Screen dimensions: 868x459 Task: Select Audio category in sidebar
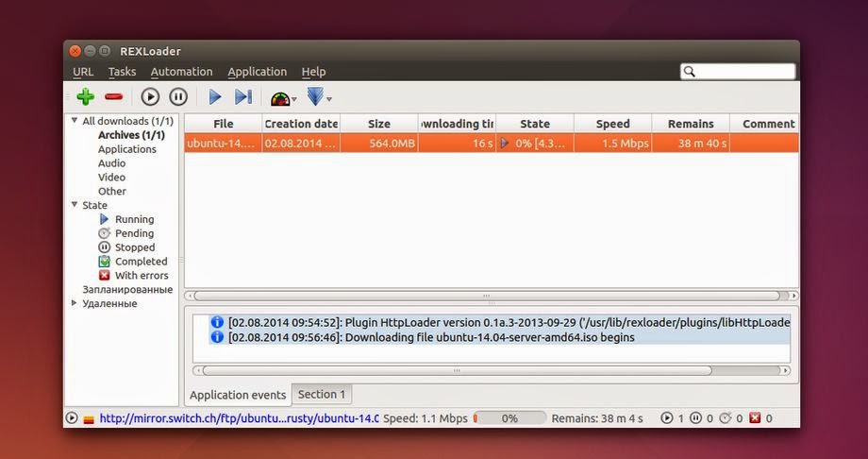[x=112, y=163]
